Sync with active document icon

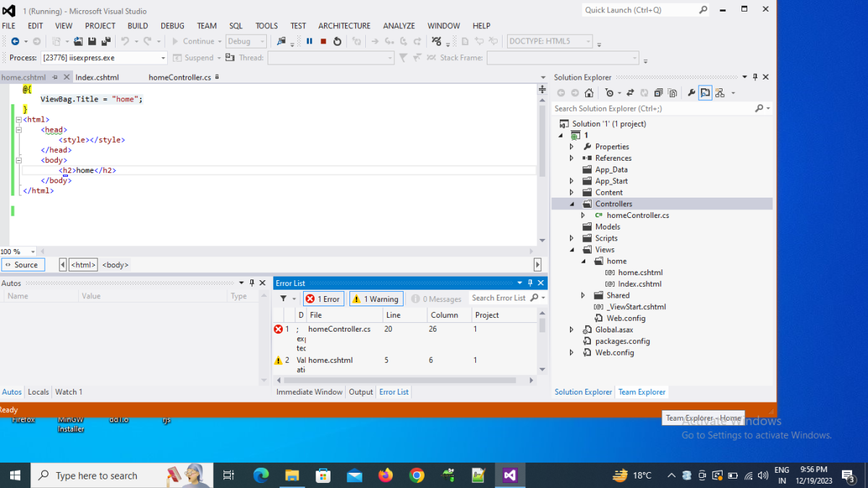[x=630, y=93]
